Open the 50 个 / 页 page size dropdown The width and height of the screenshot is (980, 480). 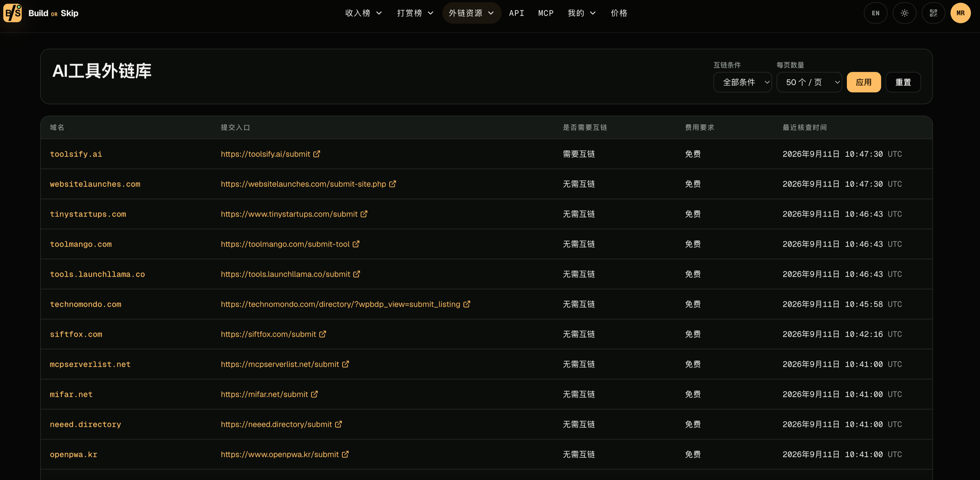coord(809,82)
